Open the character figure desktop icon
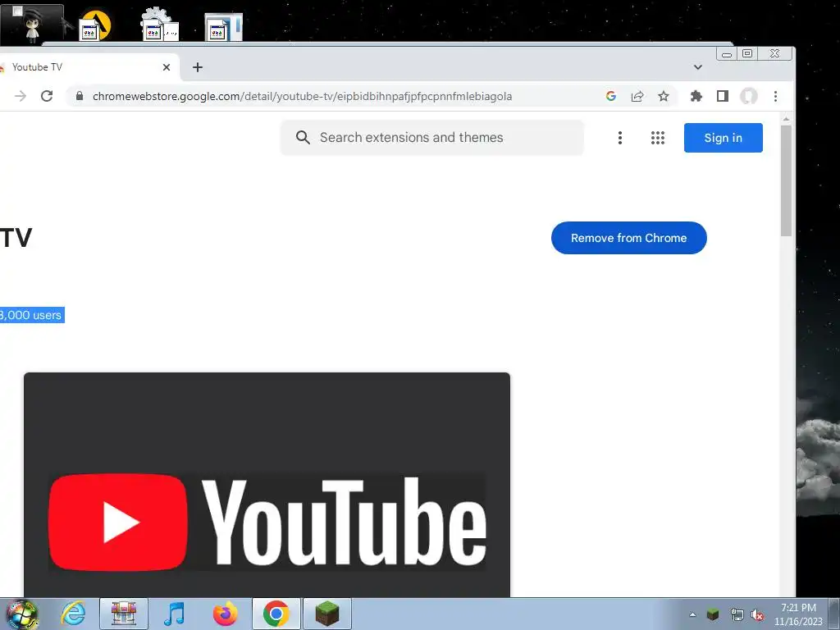840x630 pixels. point(32,24)
